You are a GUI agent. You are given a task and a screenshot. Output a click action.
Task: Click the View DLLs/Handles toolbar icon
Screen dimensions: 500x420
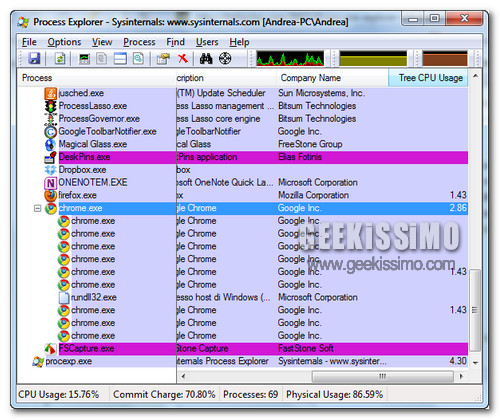(138, 59)
